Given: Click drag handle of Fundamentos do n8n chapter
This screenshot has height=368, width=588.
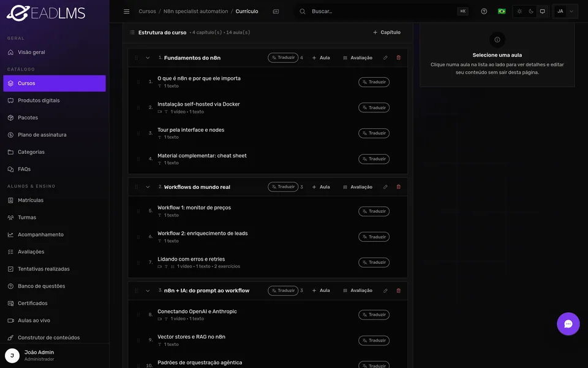Looking at the screenshot, I should point(137,58).
